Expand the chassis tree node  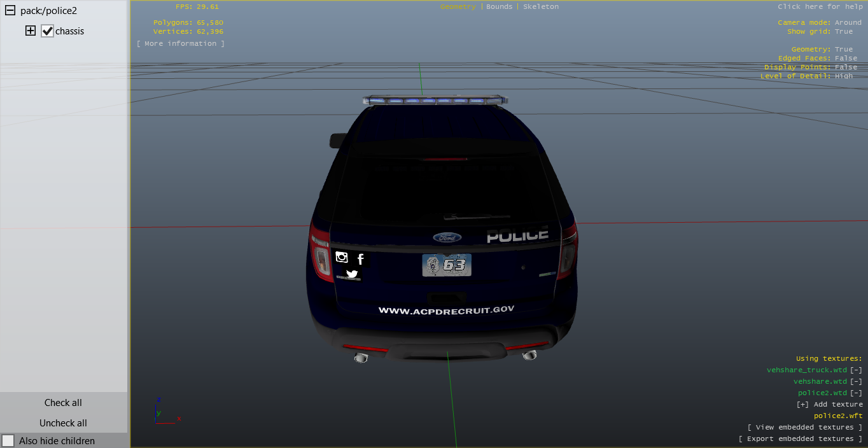(x=31, y=31)
